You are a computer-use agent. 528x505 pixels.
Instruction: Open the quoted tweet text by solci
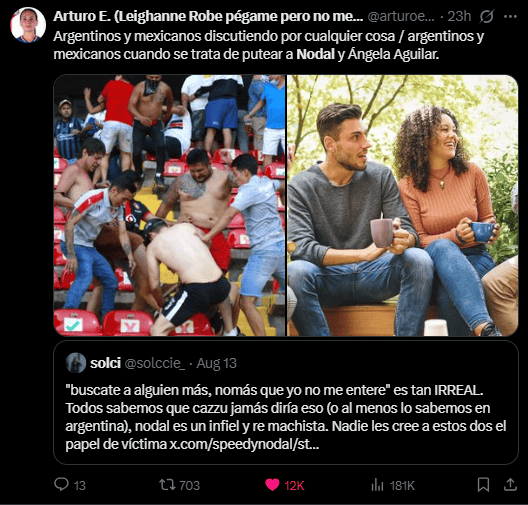click(x=286, y=417)
